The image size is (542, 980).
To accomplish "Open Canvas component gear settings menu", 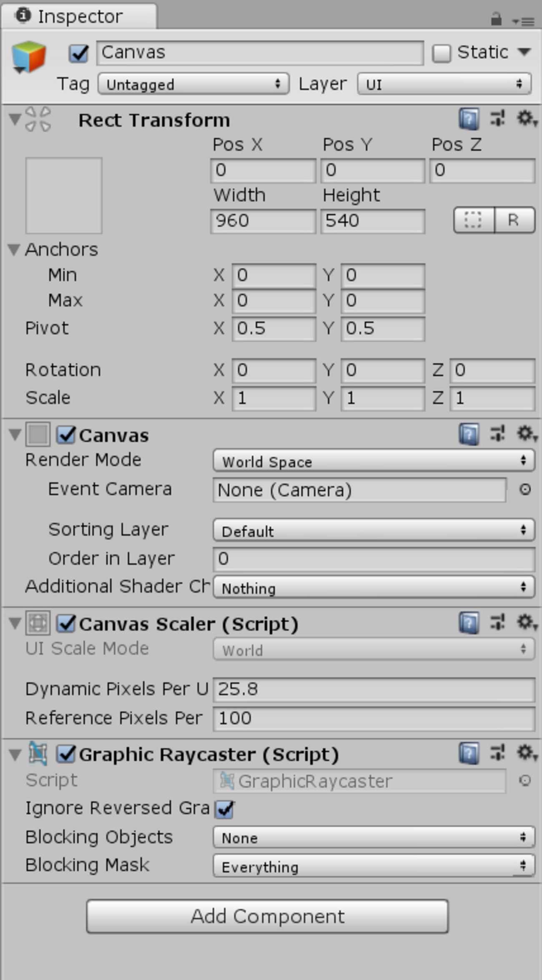I will click(526, 434).
